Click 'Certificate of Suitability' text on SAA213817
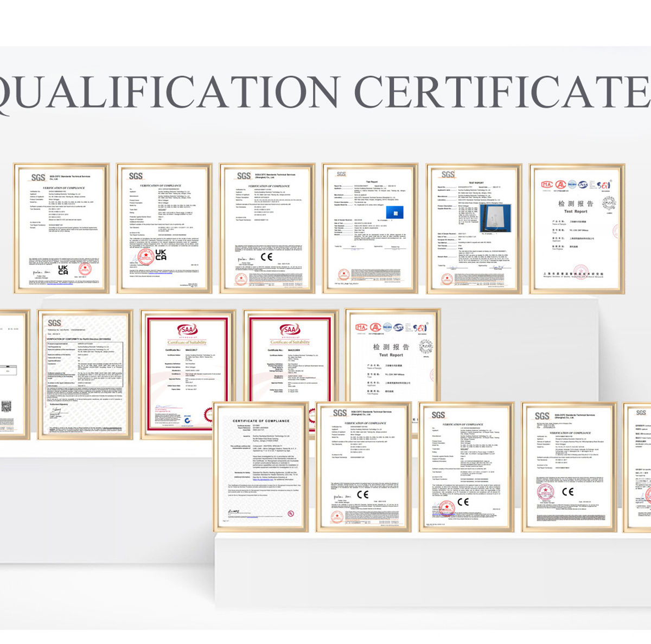This screenshot has width=651, height=644. tap(187, 342)
